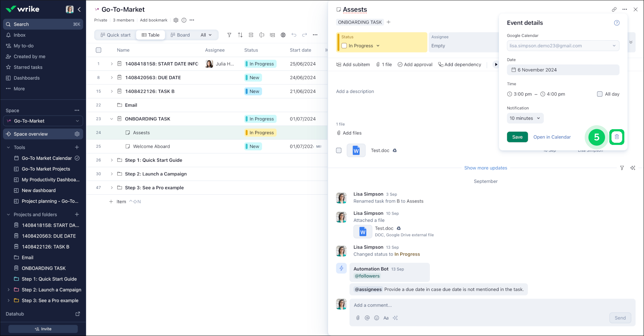The width and height of the screenshot is (644, 336).
Task: Click Open in Calendar link
Action: pos(552,137)
